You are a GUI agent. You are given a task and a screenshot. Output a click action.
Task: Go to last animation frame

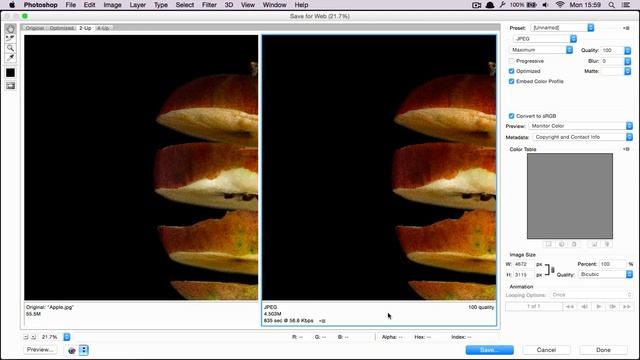pyautogui.click(x=627, y=307)
